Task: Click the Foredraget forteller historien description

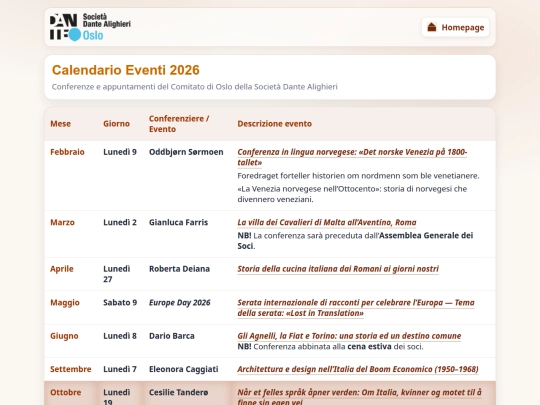Action: coord(358,176)
